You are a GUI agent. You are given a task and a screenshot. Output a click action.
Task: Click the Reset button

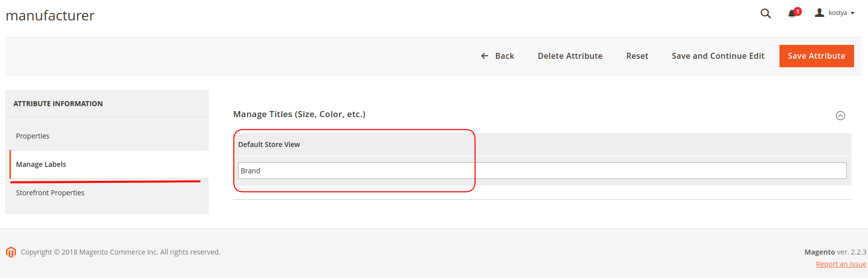click(637, 56)
